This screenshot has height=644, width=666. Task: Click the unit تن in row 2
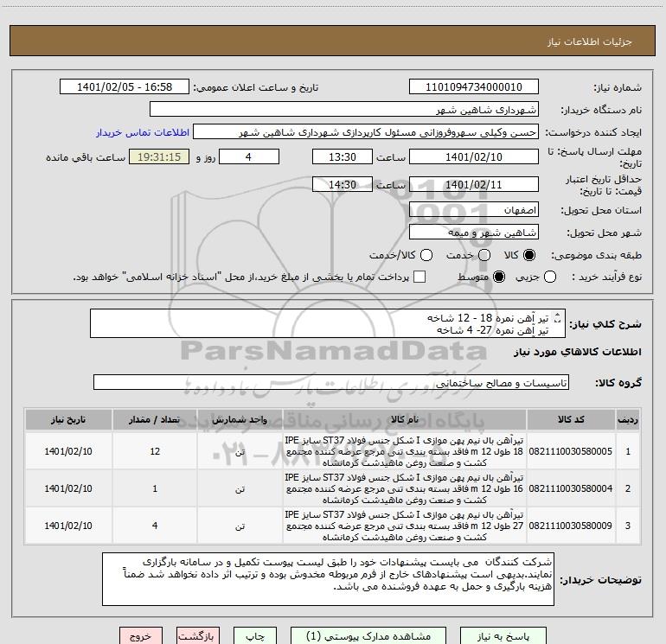240,489
